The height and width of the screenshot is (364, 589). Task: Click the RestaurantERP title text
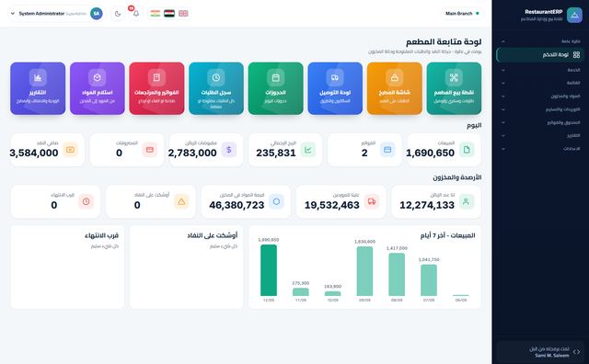(544, 12)
